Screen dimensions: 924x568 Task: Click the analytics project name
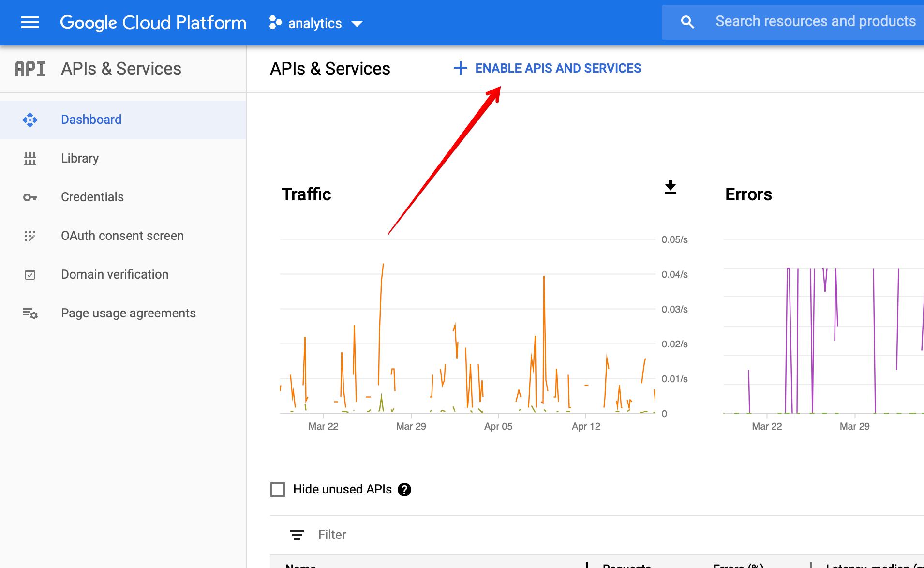coord(315,23)
